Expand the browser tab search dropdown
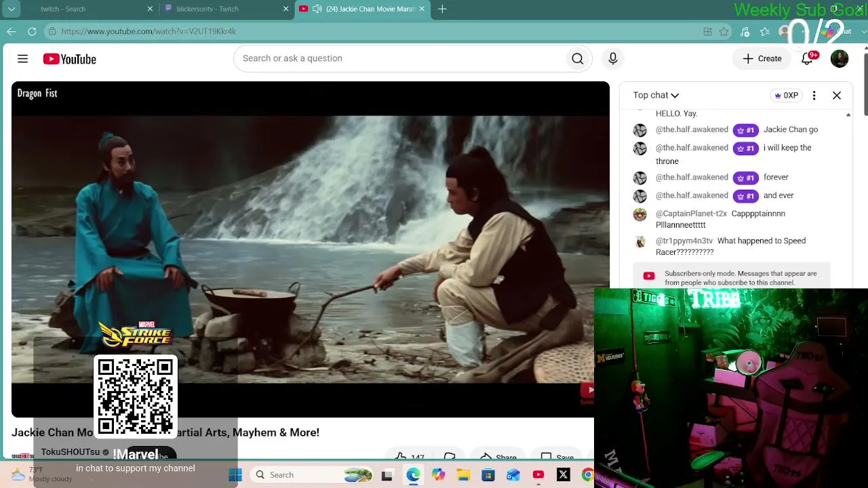Screen dimensions: 868x488 pos(11,9)
